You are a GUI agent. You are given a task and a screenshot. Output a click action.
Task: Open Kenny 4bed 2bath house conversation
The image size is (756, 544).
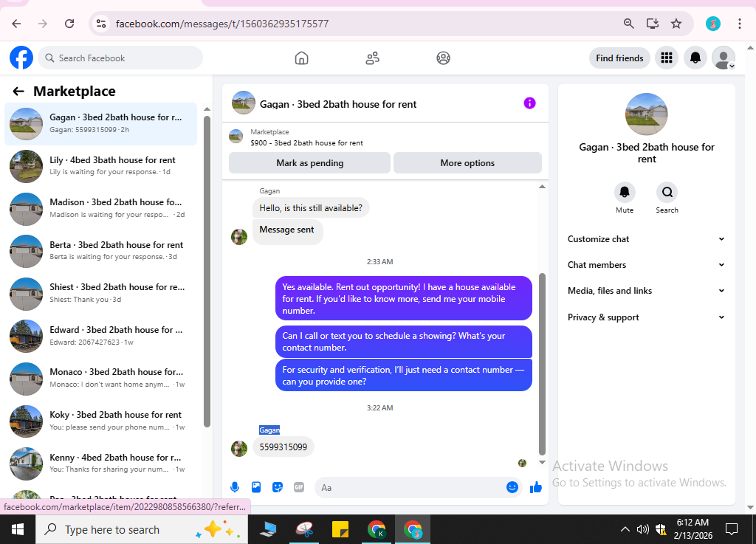point(100,463)
